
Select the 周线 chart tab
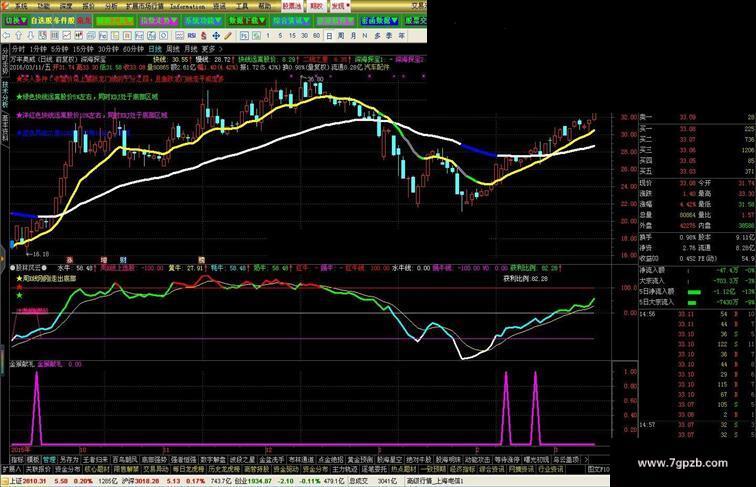(x=173, y=49)
